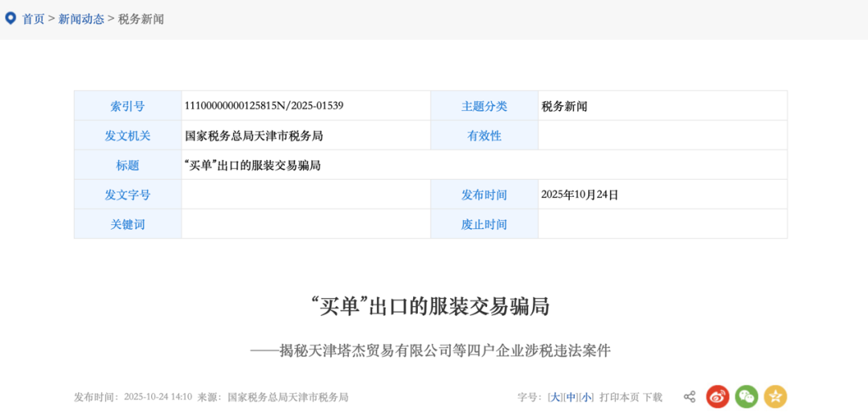Open 新闻动态 breadcrumb link
The width and height of the screenshot is (868, 417).
click(x=81, y=18)
